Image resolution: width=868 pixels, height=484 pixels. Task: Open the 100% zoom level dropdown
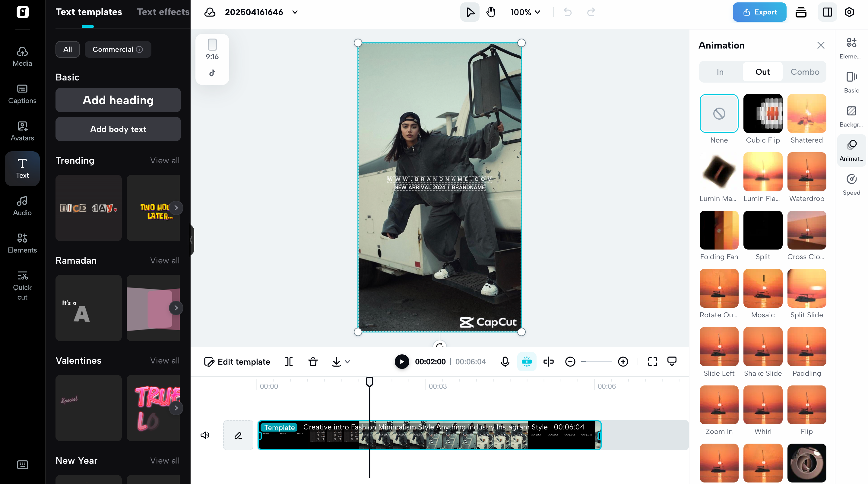coord(525,12)
